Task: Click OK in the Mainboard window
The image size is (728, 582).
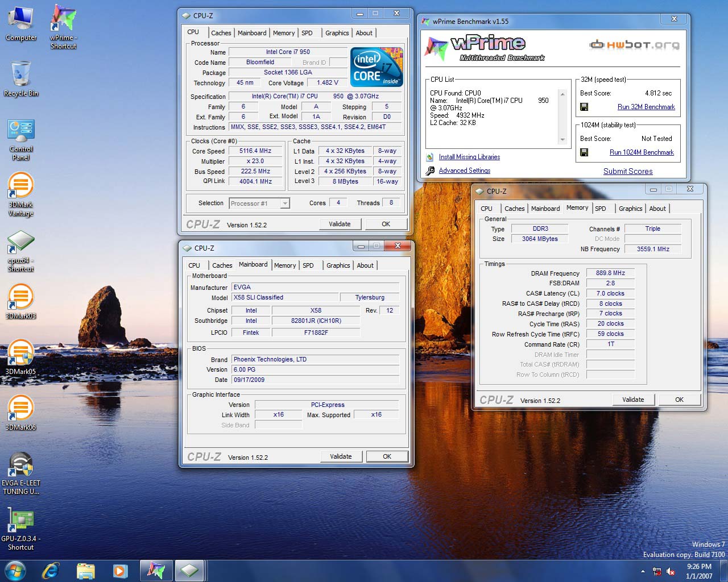Action: pyautogui.click(x=387, y=456)
